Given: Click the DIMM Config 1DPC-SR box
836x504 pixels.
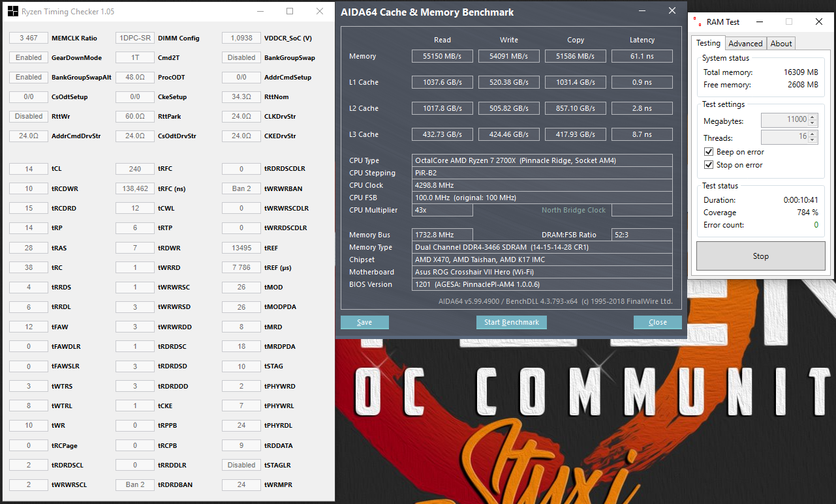Looking at the screenshot, I should pos(135,38).
